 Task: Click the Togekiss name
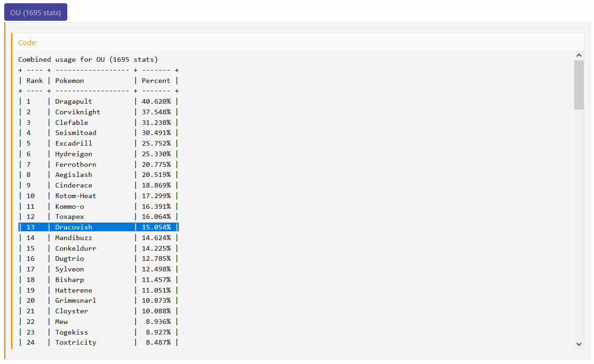click(x=71, y=332)
